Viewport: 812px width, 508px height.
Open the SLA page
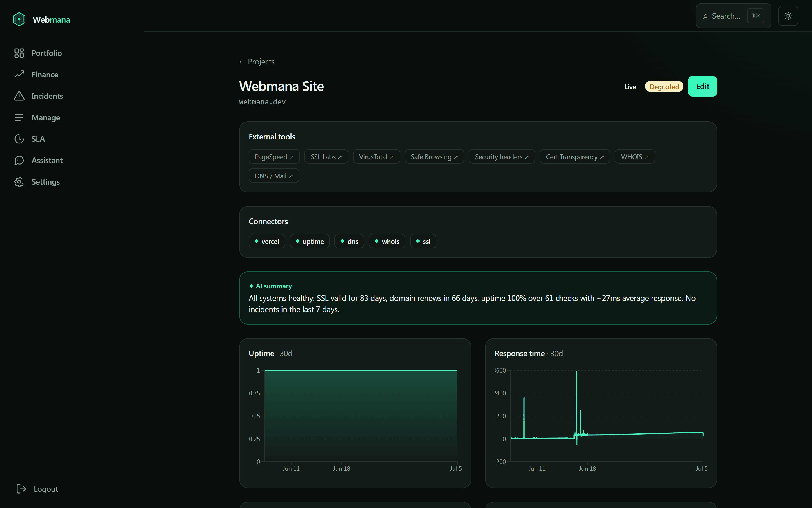pyautogui.click(x=38, y=139)
